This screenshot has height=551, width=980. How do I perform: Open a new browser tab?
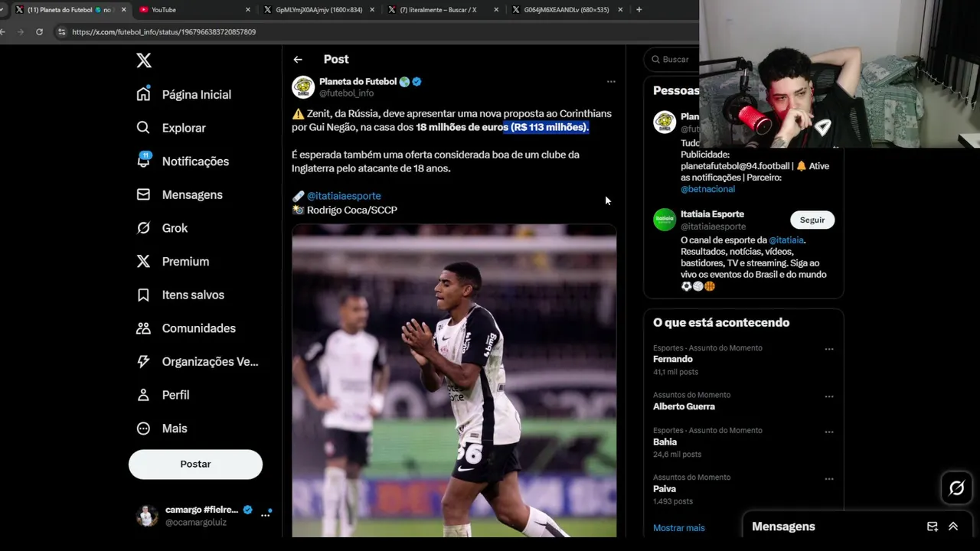pyautogui.click(x=639, y=9)
